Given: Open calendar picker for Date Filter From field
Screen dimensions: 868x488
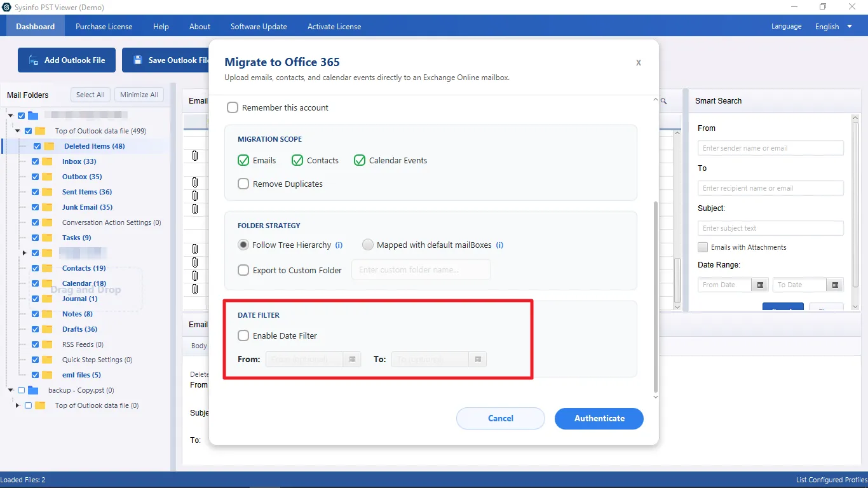Looking at the screenshot, I should click(352, 360).
